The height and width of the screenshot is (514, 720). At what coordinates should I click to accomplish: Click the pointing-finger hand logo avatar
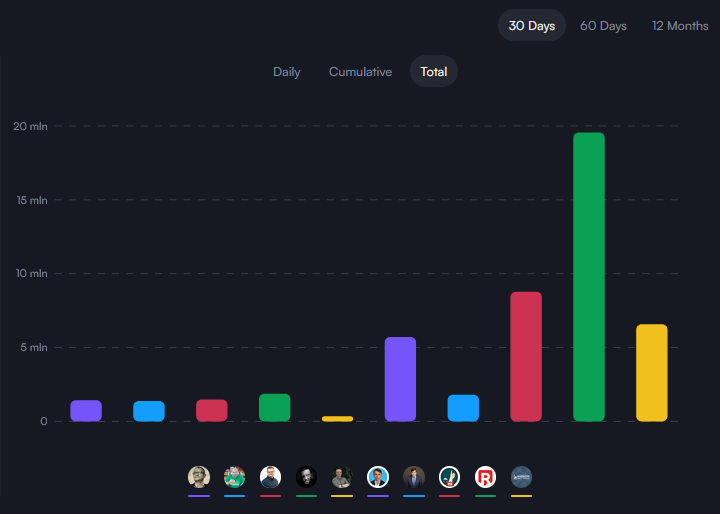click(450, 477)
